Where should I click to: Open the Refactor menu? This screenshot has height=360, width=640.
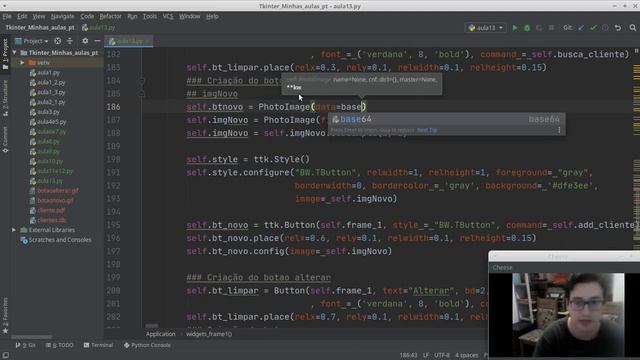[x=111, y=16]
